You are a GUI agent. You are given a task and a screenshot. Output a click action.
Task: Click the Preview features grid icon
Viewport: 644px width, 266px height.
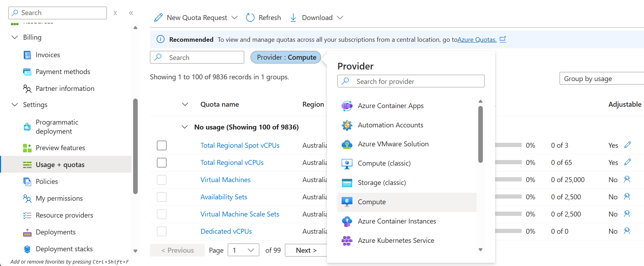(27, 148)
